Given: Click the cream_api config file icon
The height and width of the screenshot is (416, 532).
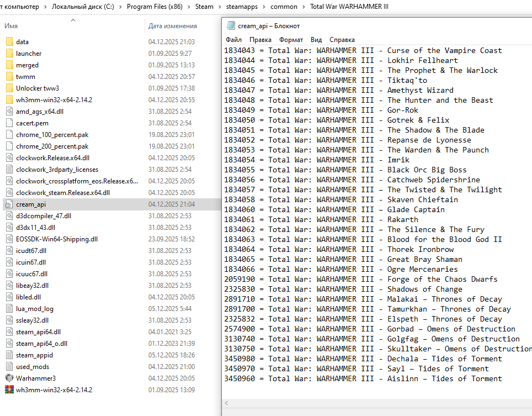Looking at the screenshot, I should (x=9, y=204).
